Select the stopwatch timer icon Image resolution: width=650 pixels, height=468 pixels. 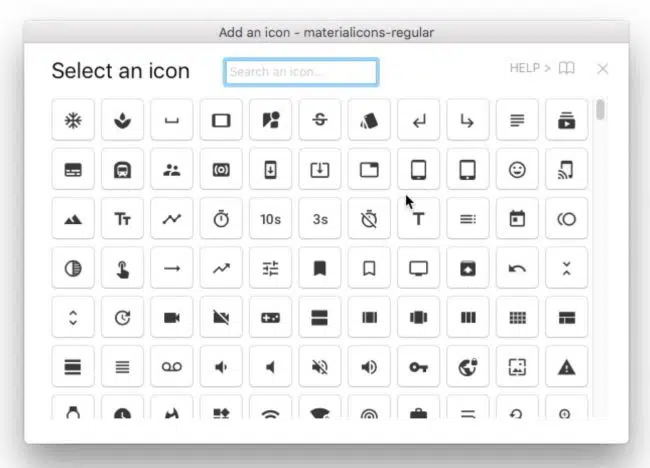pos(221,219)
